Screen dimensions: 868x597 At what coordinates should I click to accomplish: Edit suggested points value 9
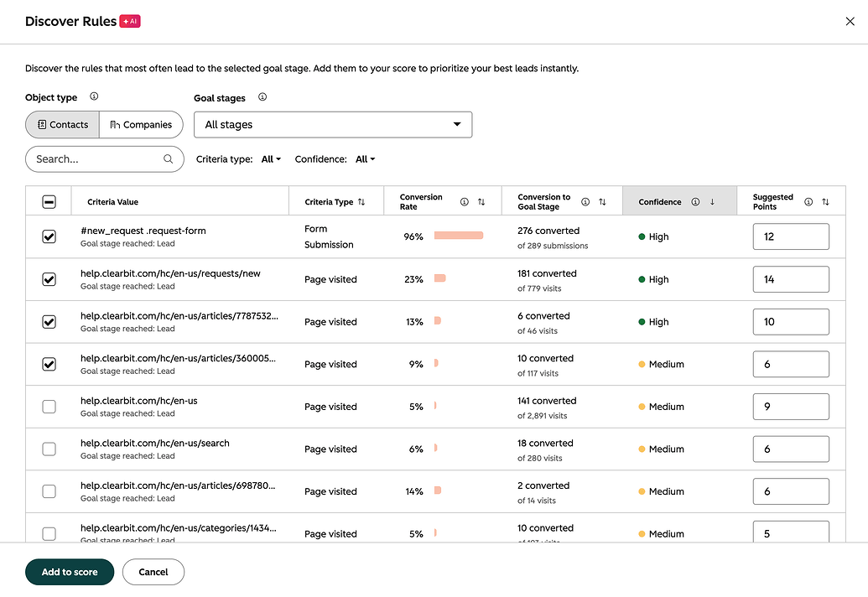coord(791,407)
